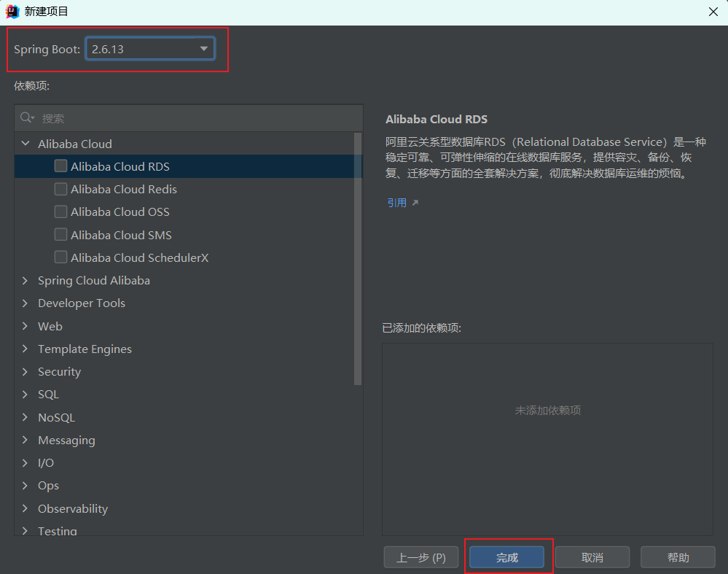Select the Spring Cloud Alibaba row text

[x=94, y=280]
